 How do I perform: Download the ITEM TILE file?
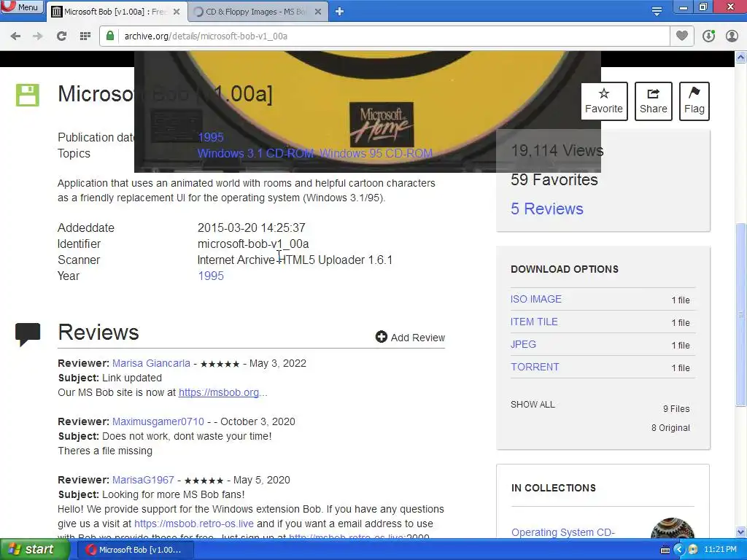(x=534, y=322)
